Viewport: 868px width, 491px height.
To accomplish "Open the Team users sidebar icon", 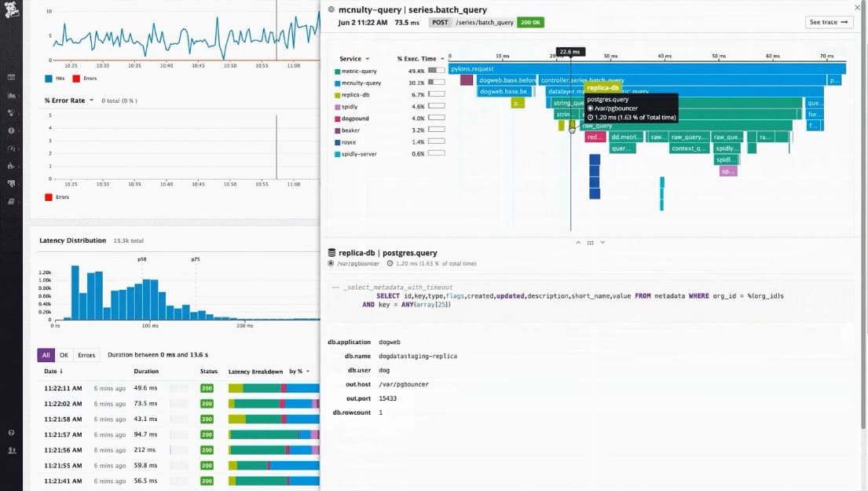I will [11, 451].
